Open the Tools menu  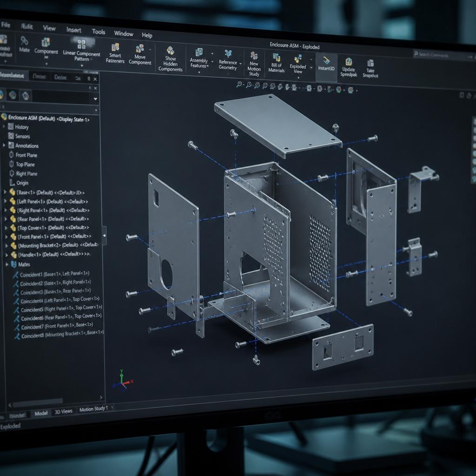point(99,32)
